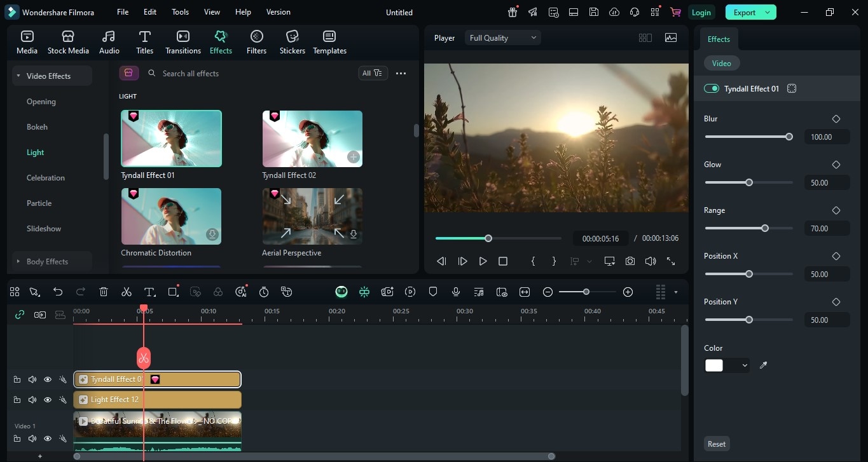The width and height of the screenshot is (868, 462).
Task: Hide the Video 1 track
Action: point(48,438)
